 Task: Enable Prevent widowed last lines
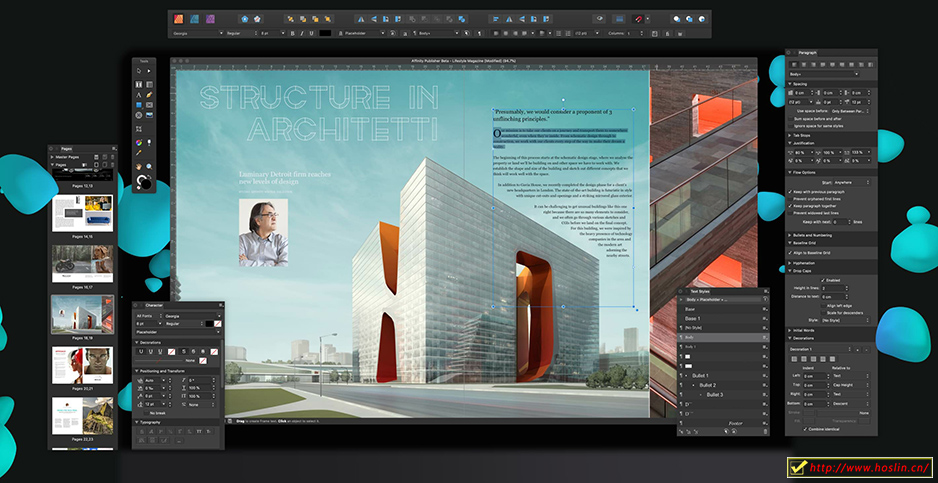click(x=790, y=212)
